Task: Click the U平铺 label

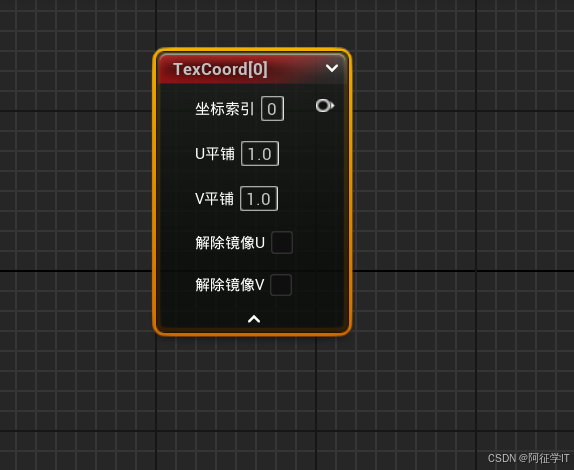Action: (x=215, y=154)
